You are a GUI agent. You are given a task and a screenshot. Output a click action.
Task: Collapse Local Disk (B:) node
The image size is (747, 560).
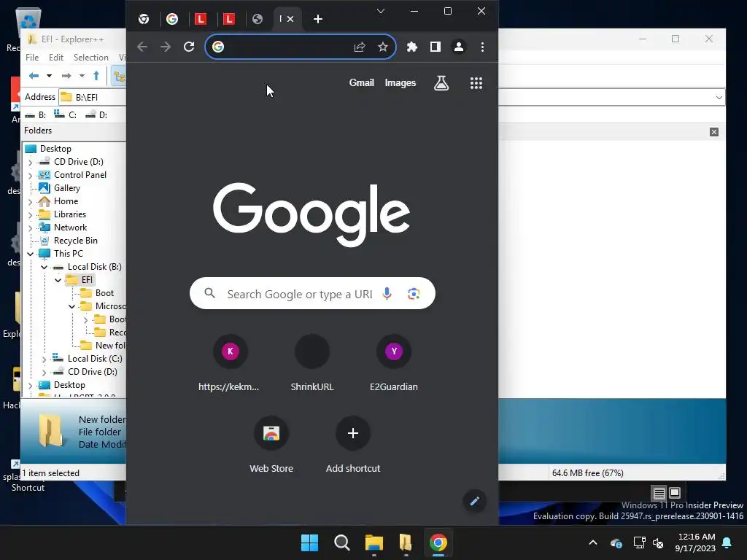(44, 267)
